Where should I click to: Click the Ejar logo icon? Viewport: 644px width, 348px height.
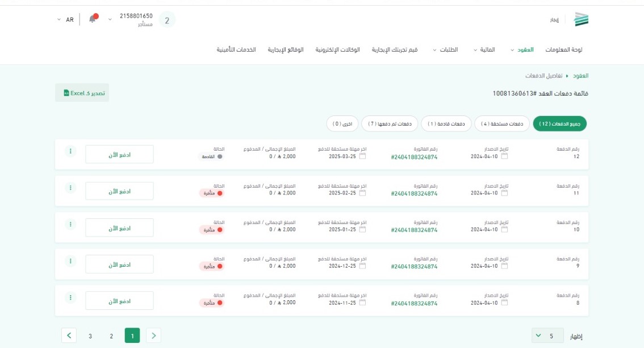(581, 19)
